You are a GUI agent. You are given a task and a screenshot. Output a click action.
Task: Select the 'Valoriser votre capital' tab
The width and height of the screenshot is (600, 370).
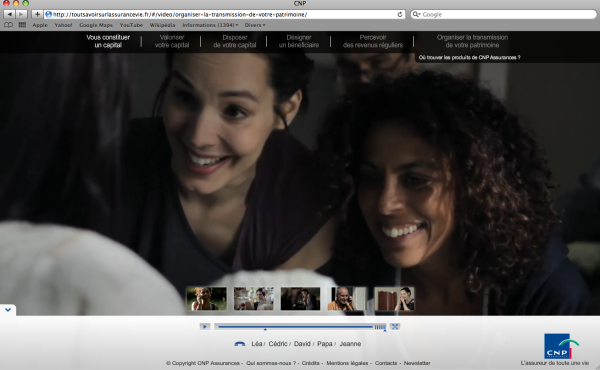172,41
